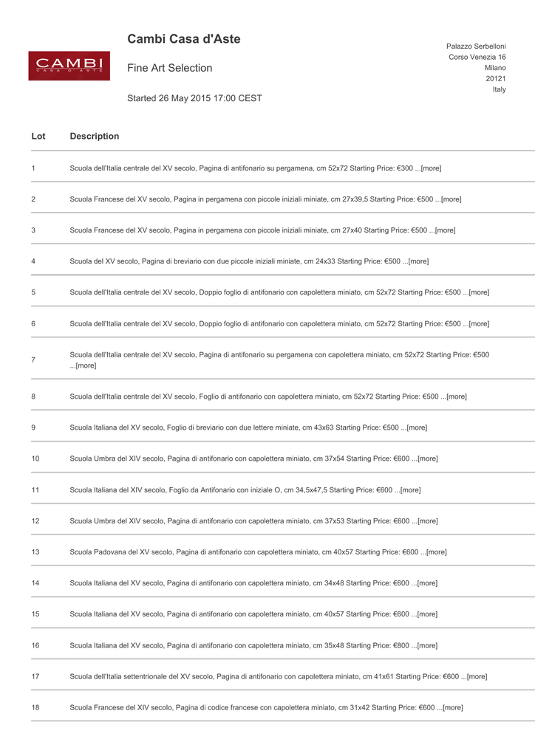Image resolution: width=535 pixels, height=756 pixels.
Task: Open [more] for lot 18 codice francese
Action: [x=452, y=708]
